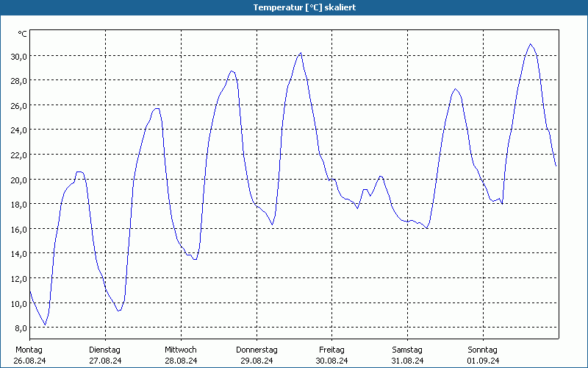Click the Dienstag day label

coord(104,350)
